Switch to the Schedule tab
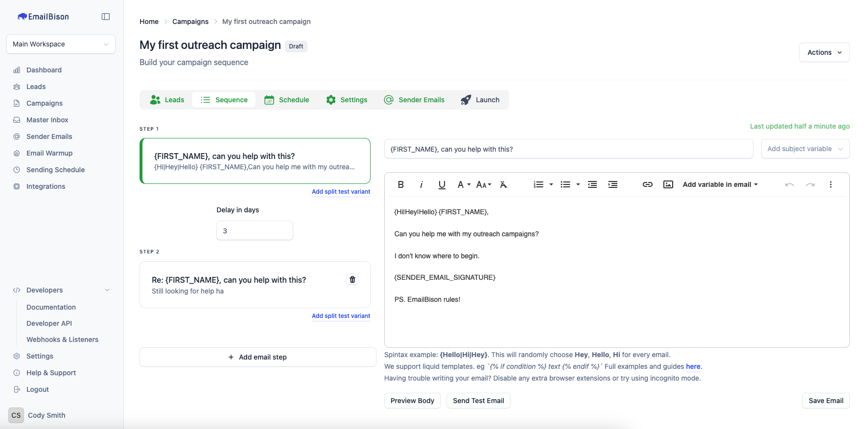 click(287, 100)
